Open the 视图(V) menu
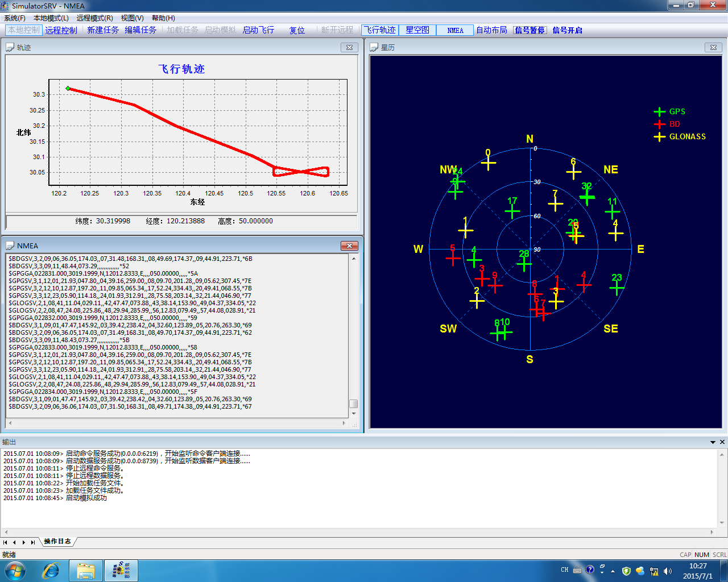This screenshot has width=728, height=582. (x=133, y=18)
